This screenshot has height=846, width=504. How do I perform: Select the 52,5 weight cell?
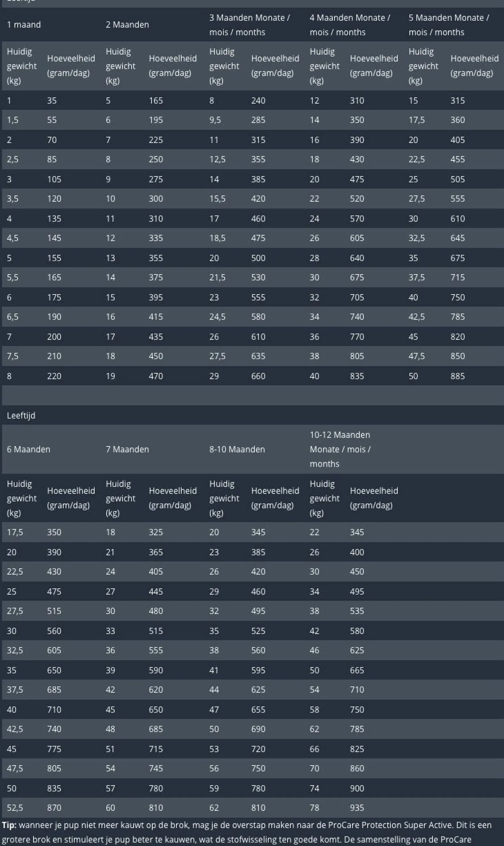click(x=15, y=808)
